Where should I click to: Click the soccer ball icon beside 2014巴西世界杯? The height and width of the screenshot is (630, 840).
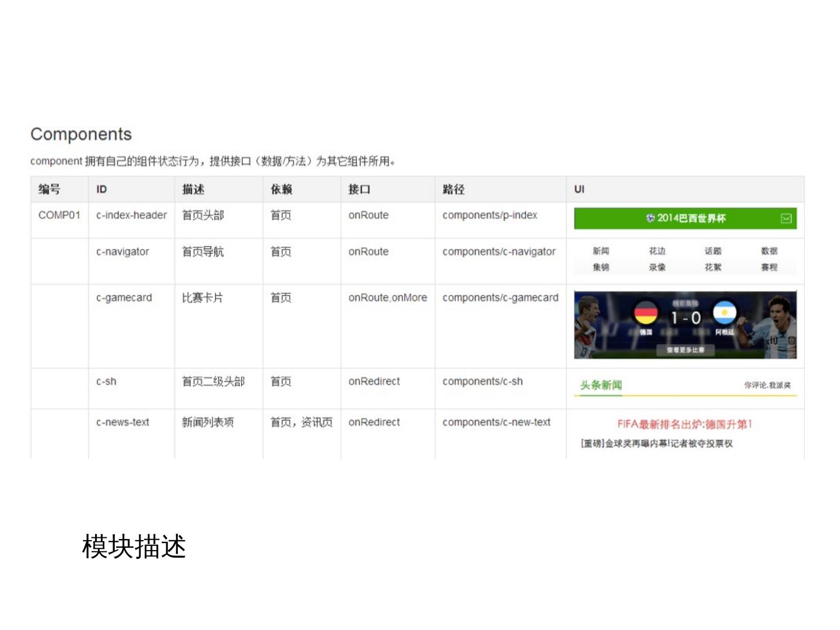click(x=650, y=218)
